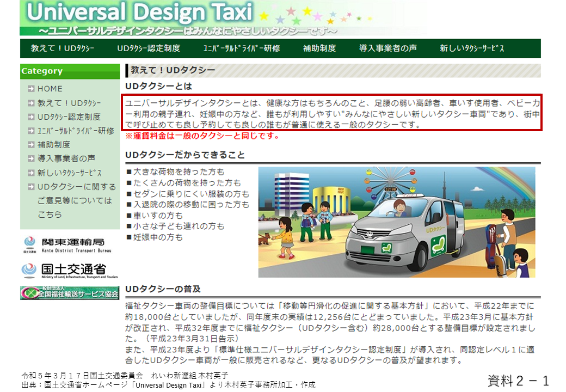Select UDタクシー認定制度 in top navigation bar
The height and width of the screenshot is (392, 566).
pos(148,48)
